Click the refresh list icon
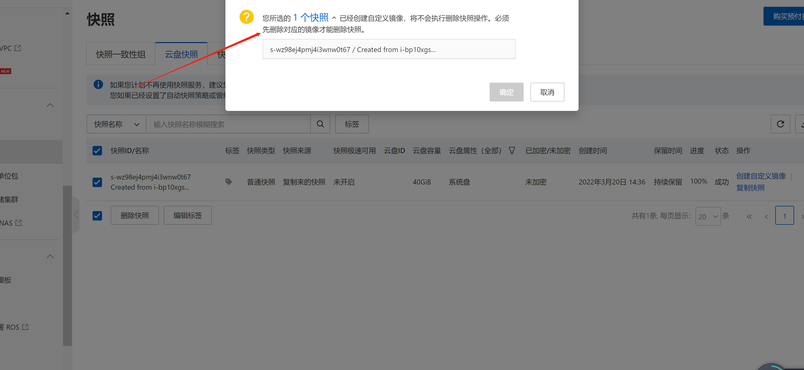The image size is (804, 370). coord(780,124)
